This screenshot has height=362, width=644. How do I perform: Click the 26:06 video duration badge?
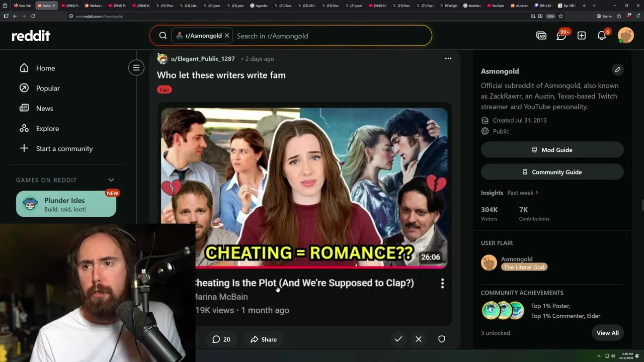click(x=431, y=257)
